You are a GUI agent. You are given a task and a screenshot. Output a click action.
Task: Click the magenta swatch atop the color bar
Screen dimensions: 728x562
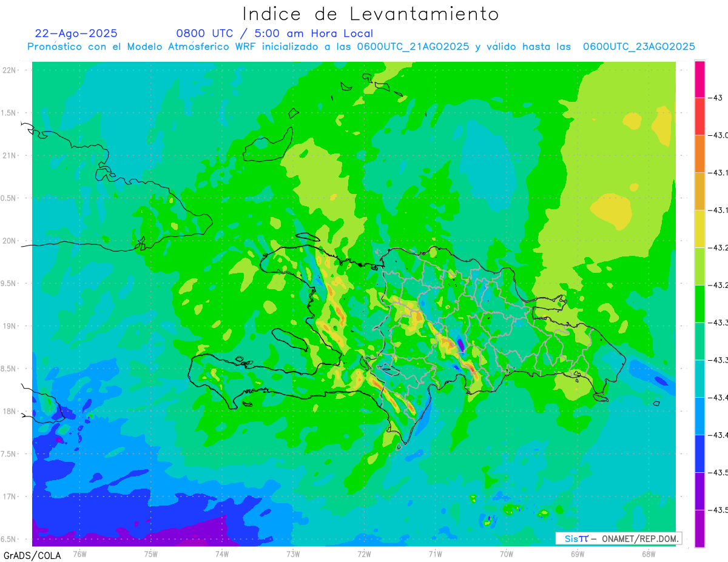699,79
